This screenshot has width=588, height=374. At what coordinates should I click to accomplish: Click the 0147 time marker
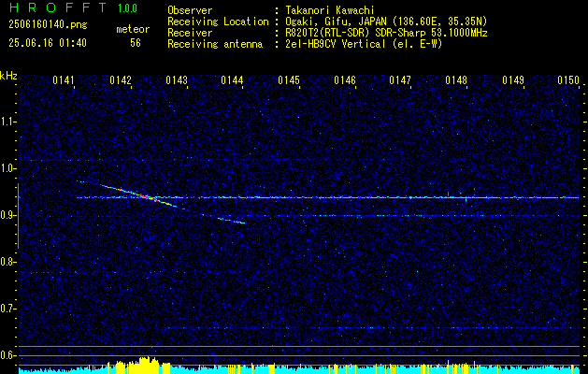tap(400, 80)
